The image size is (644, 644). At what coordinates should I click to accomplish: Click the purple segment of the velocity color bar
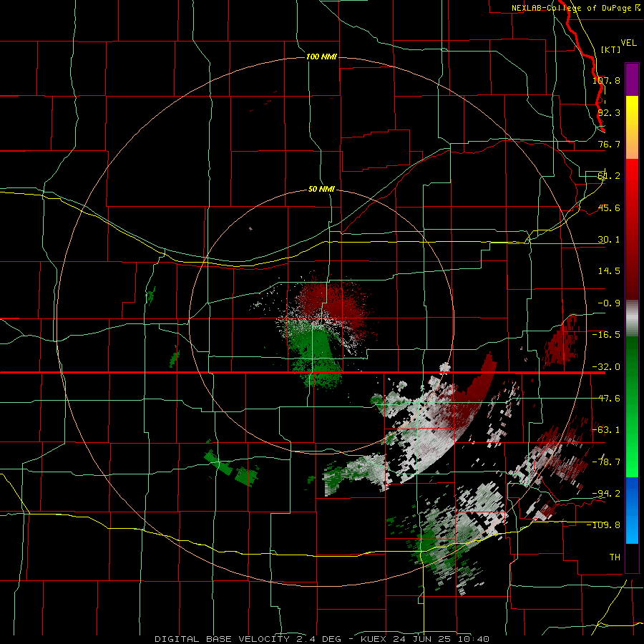point(632,79)
